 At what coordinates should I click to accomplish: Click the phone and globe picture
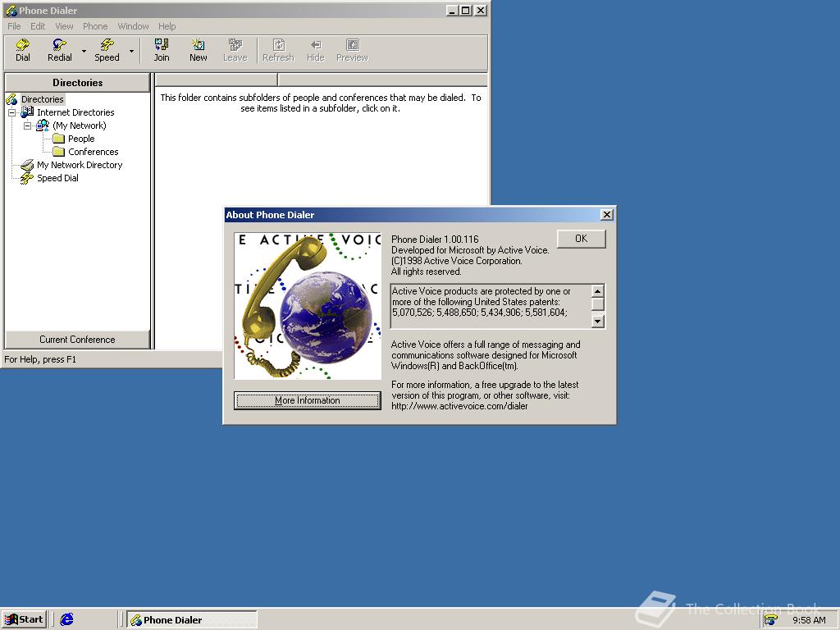pos(308,306)
